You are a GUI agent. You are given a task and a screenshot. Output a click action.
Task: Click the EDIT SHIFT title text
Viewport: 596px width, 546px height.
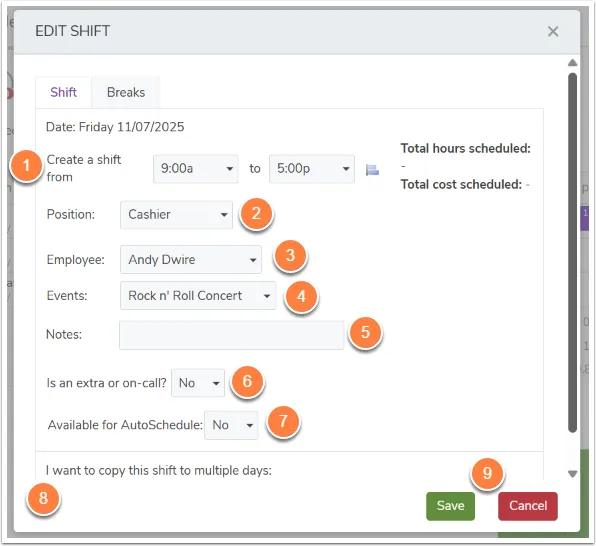click(73, 31)
